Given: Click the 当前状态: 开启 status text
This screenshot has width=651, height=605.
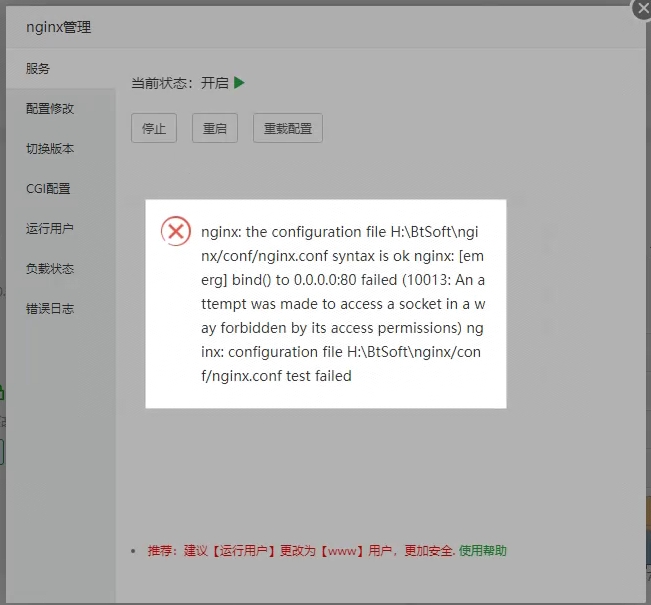Looking at the screenshot, I should click(x=180, y=83).
